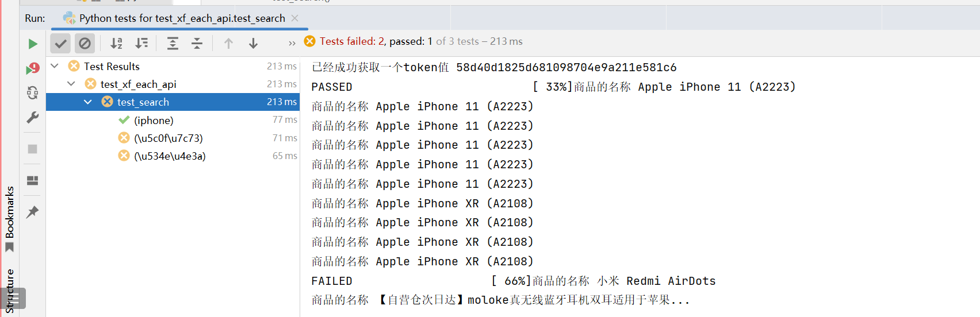980x317 pixels.
Task: Collapse the test_xf_each_api node
Action: click(71, 84)
